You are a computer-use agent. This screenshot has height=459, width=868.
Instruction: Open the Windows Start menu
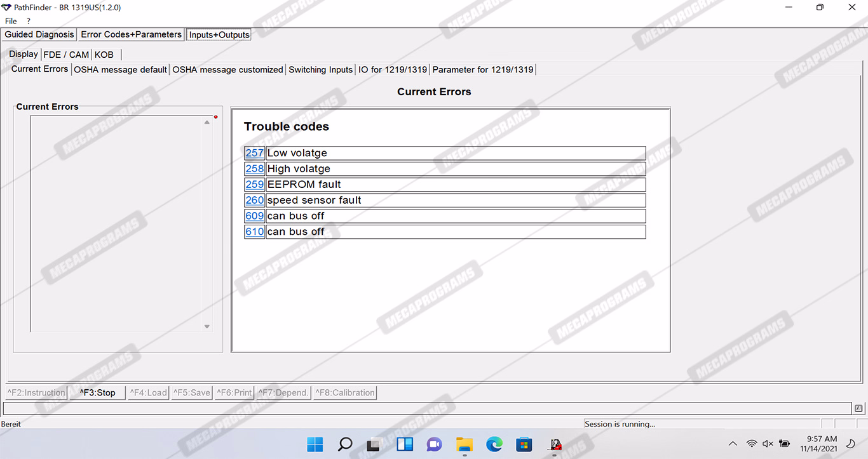(315, 444)
